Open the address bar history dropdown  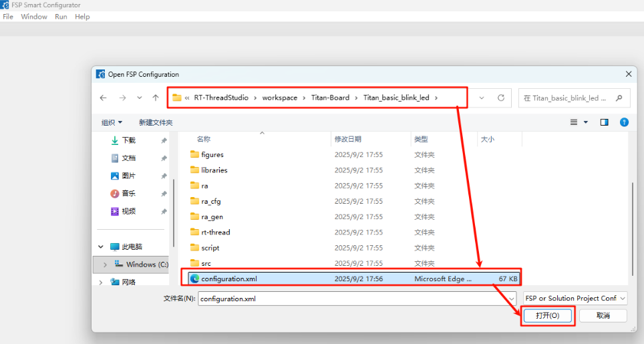coord(482,98)
